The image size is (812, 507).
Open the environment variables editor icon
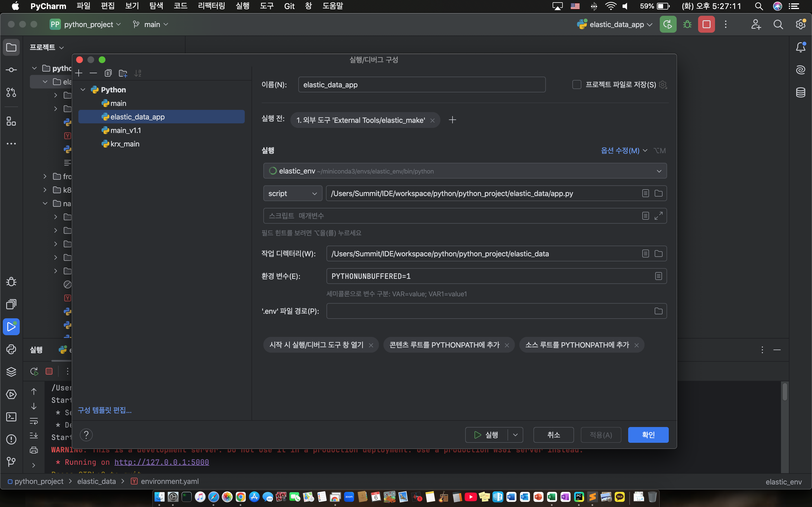pyautogui.click(x=658, y=276)
